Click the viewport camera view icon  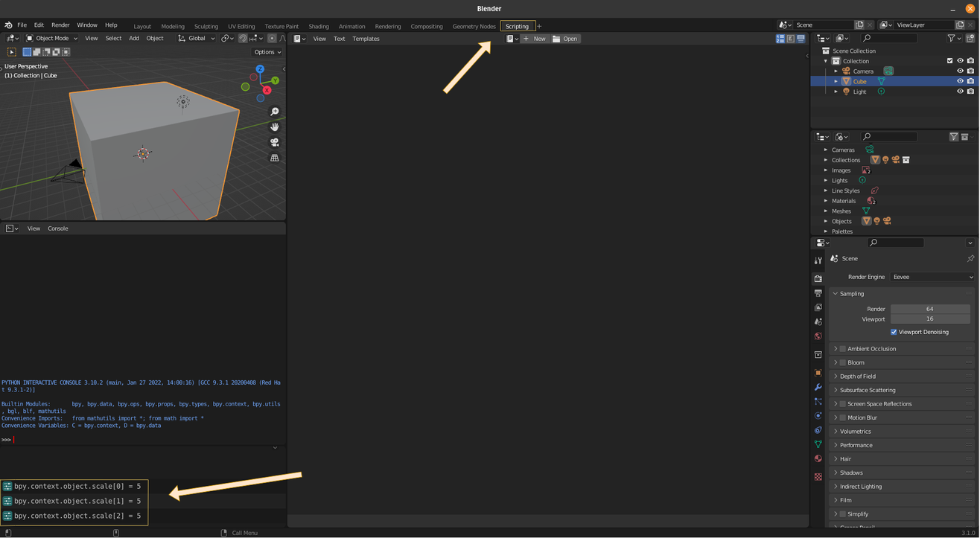(x=275, y=143)
